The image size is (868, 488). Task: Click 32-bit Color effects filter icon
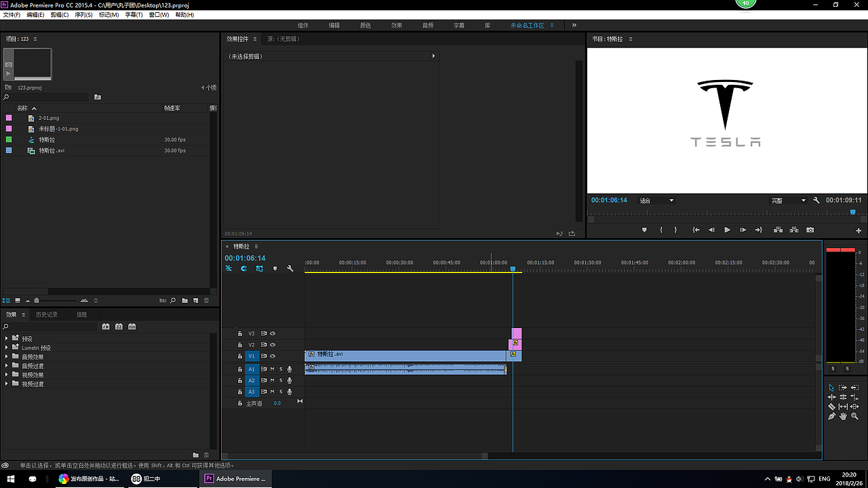click(119, 327)
